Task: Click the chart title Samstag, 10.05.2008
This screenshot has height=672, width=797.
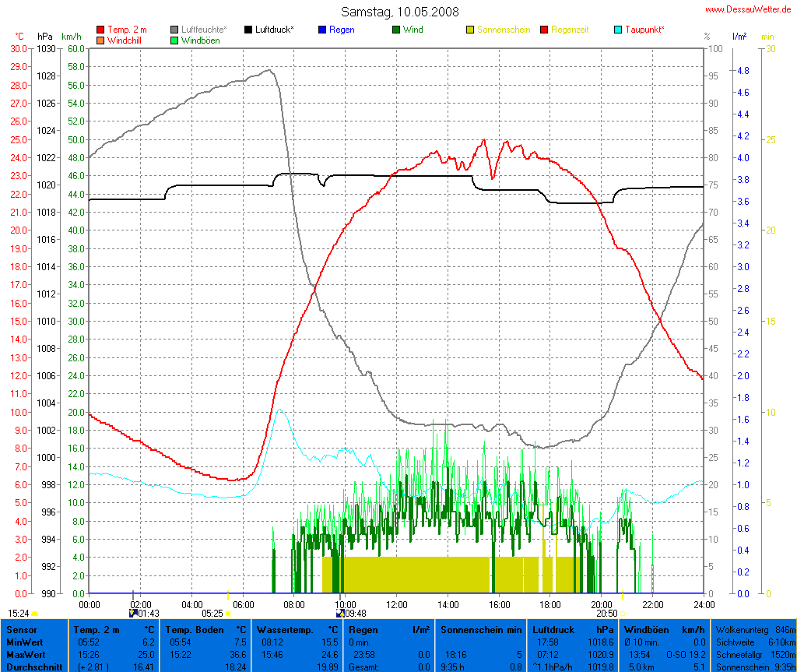Action: click(400, 12)
